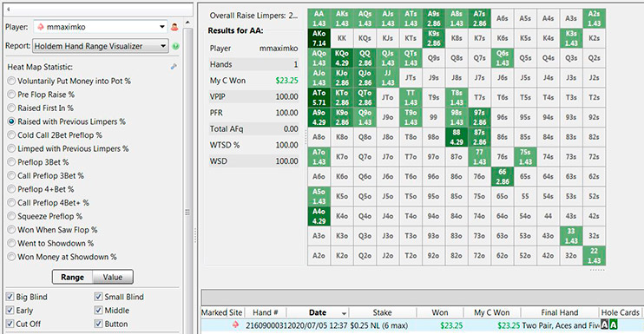
Task: Click the scrollbar up arrow in left panel
Action: pos(187,23)
